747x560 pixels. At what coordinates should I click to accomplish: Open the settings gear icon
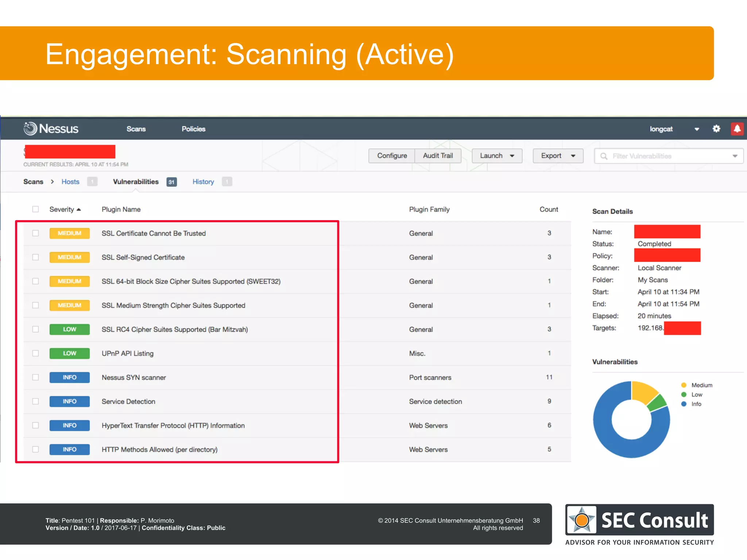(716, 129)
